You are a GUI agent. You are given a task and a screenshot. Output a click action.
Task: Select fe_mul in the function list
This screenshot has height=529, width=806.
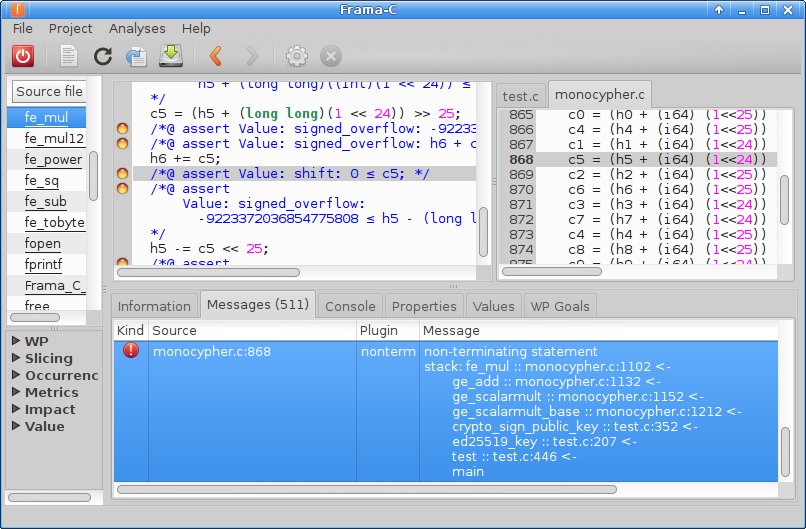pyautogui.click(x=46, y=117)
